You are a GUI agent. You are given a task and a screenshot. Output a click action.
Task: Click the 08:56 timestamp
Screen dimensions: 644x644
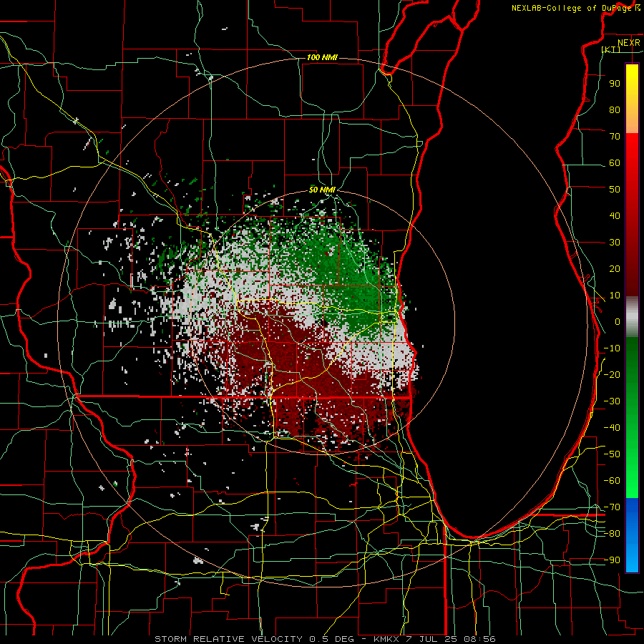pyautogui.click(x=479, y=639)
